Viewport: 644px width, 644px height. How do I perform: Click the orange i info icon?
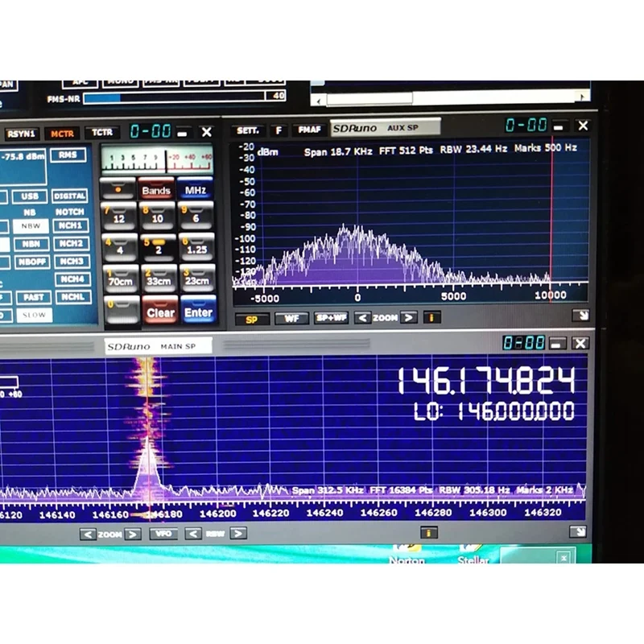coord(433,317)
